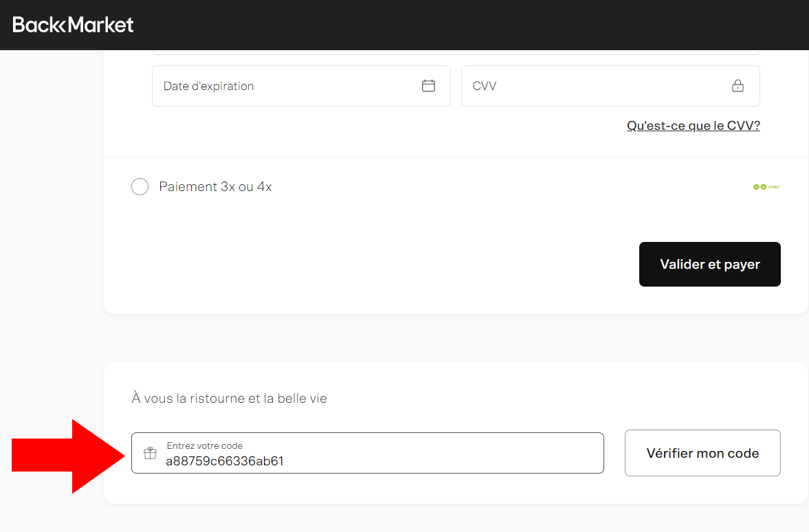Click the large red arrow graphic
The width and height of the screenshot is (809, 532).
tap(67, 456)
